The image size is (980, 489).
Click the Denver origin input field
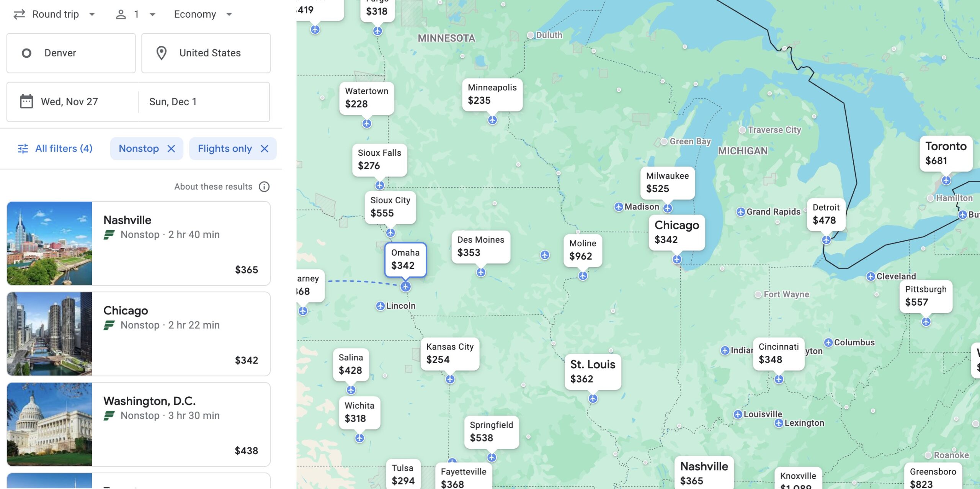[71, 53]
